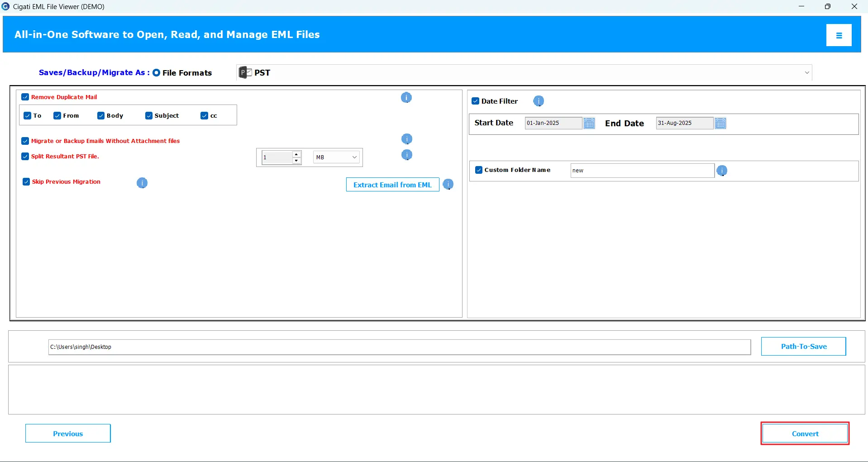The width and height of the screenshot is (868, 462).
Task: Click info icon next to Date Filter
Action: tap(538, 101)
